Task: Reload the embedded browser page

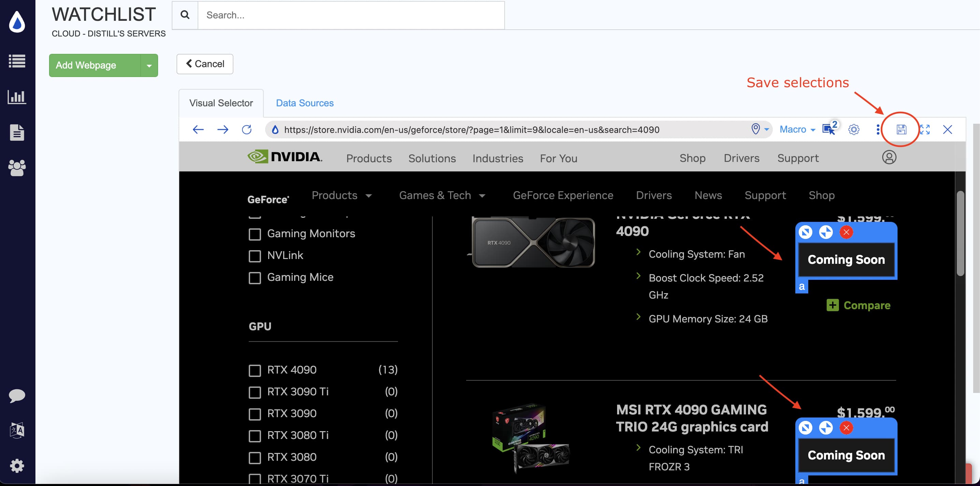Action: (246, 130)
